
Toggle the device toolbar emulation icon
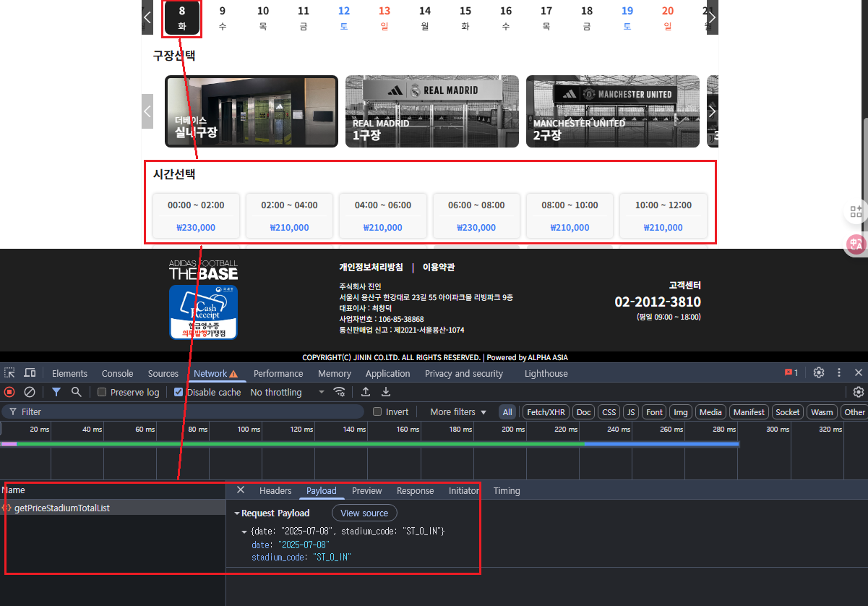(x=30, y=373)
